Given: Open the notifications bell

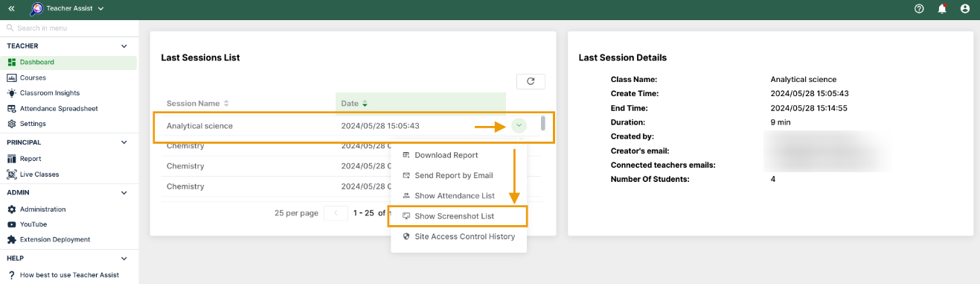Looking at the screenshot, I should pos(942,9).
